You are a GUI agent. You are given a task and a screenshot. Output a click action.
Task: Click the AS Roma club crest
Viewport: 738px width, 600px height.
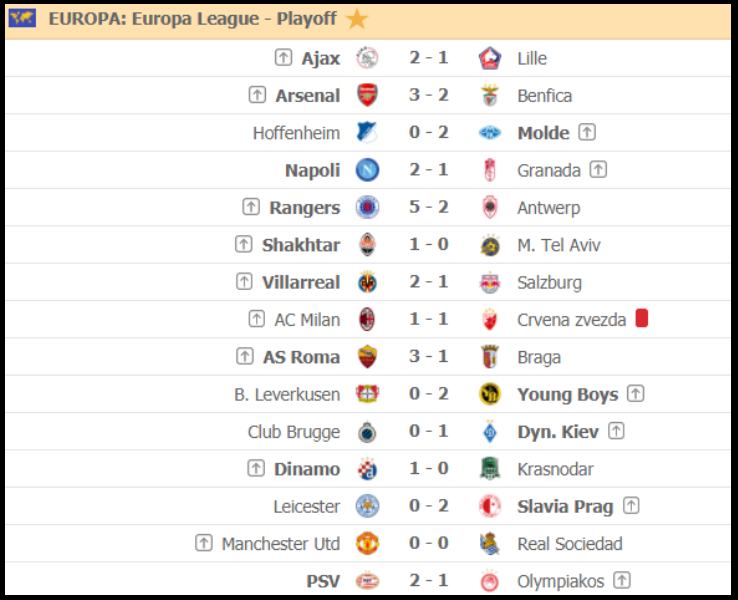pyautogui.click(x=367, y=357)
